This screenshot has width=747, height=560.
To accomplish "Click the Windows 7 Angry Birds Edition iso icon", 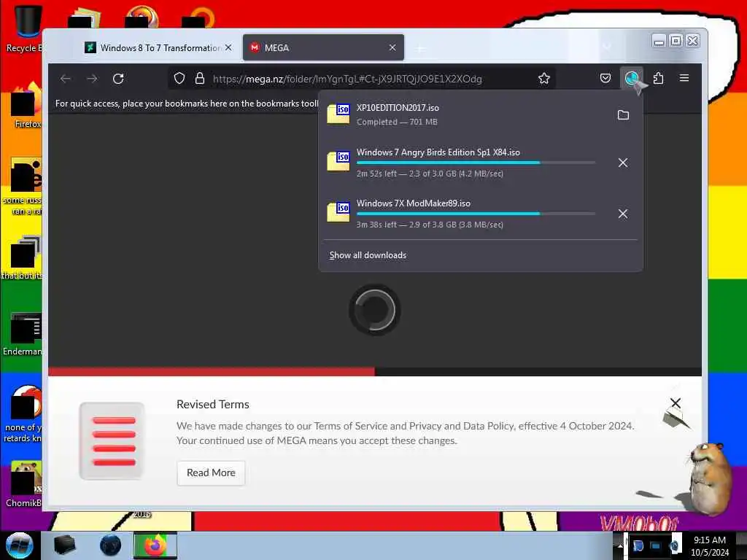I will tap(338, 161).
